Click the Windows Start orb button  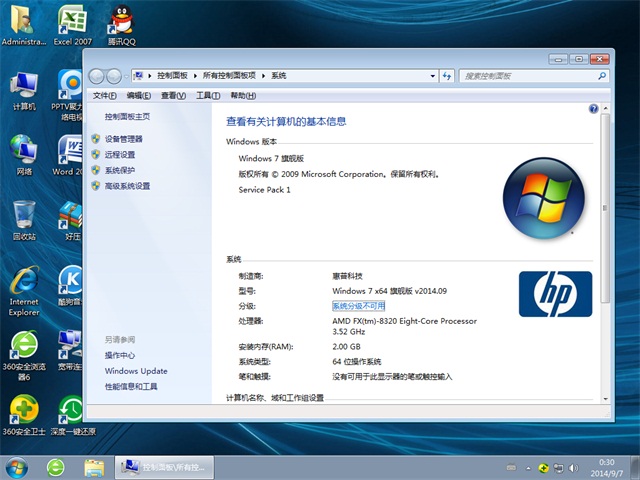coord(18,466)
